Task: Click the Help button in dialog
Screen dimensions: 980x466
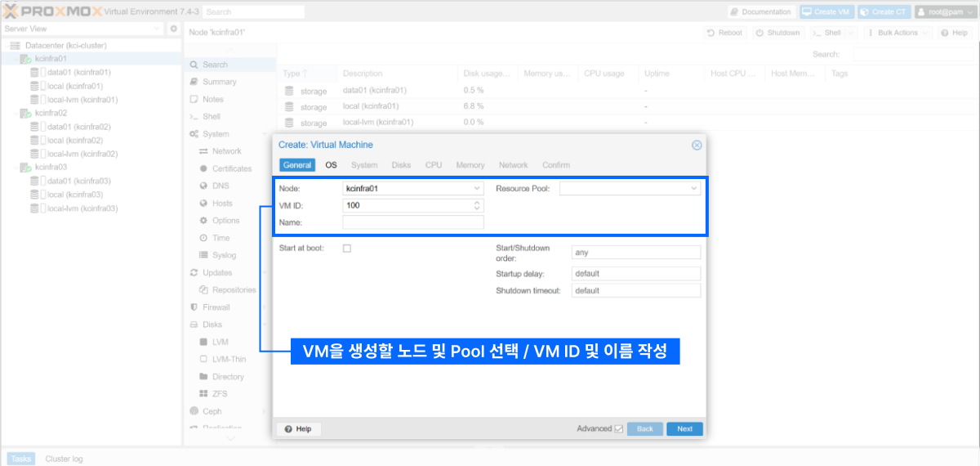Action: click(298, 428)
